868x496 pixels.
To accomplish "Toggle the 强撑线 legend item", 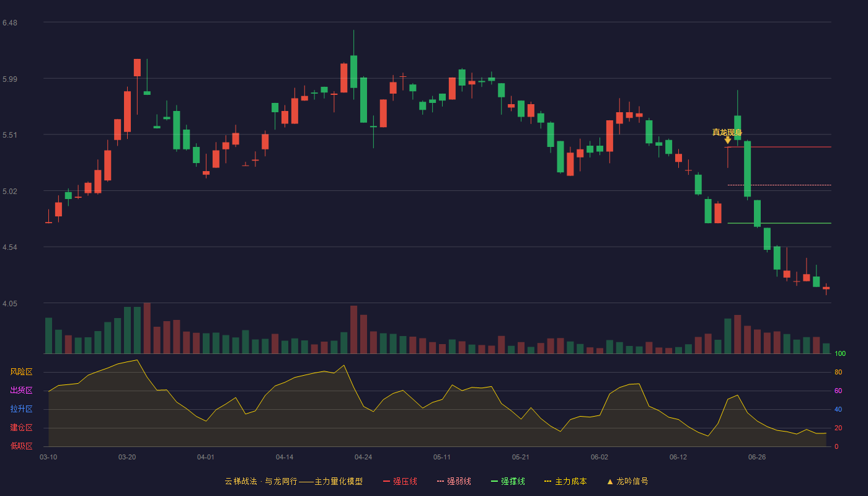I will pyautogui.click(x=508, y=481).
